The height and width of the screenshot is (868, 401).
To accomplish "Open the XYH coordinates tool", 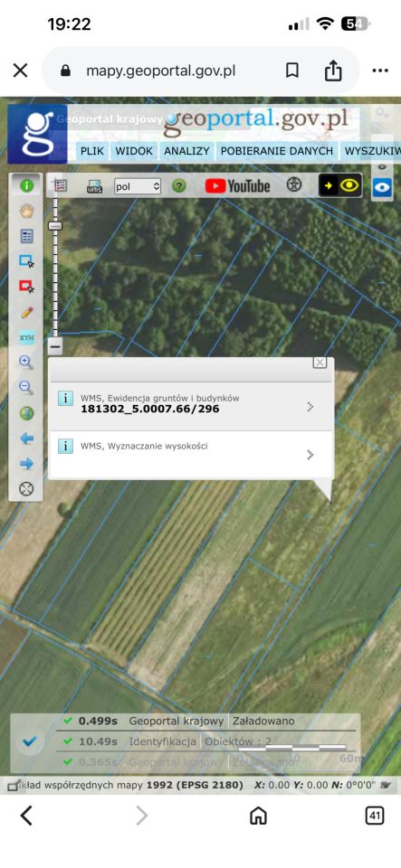I will point(26,337).
